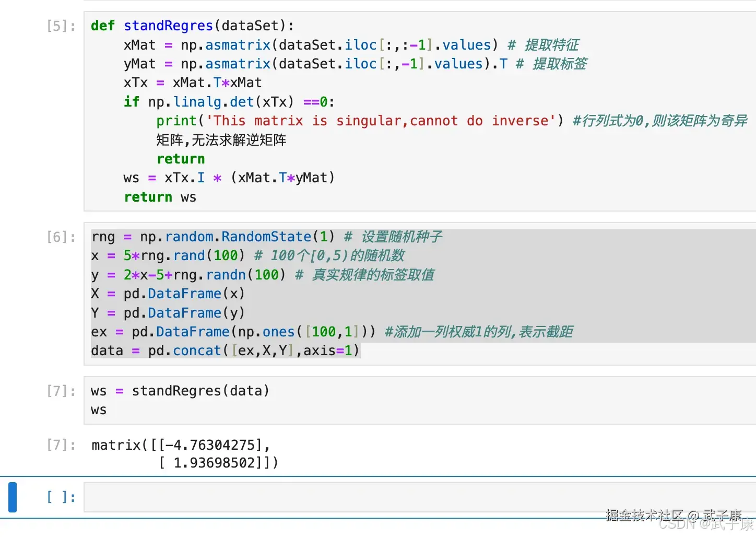The height and width of the screenshot is (537, 756).
Task: Click the comment '#添加一列权威1的列,表示截距'
Action: click(x=479, y=332)
